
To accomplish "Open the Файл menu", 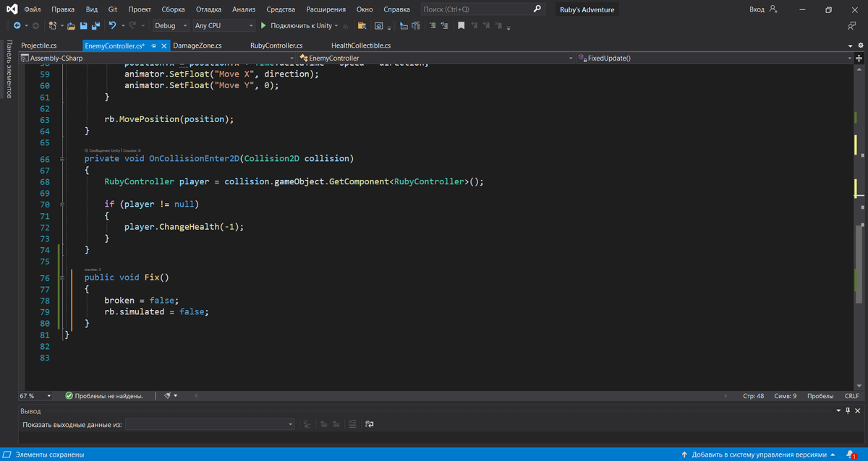I will pos(32,9).
